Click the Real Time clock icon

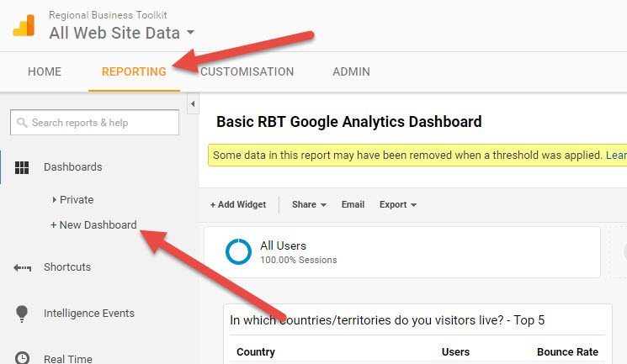23,358
